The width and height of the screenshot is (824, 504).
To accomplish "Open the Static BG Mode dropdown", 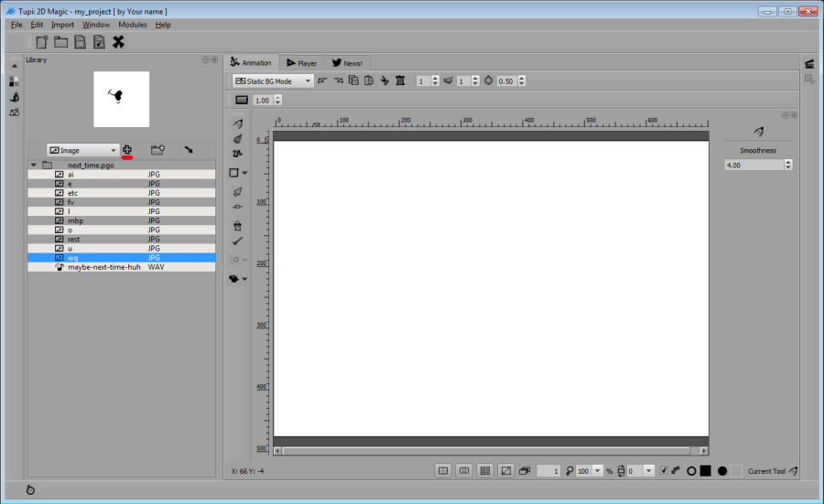I will (x=272, y=80).
